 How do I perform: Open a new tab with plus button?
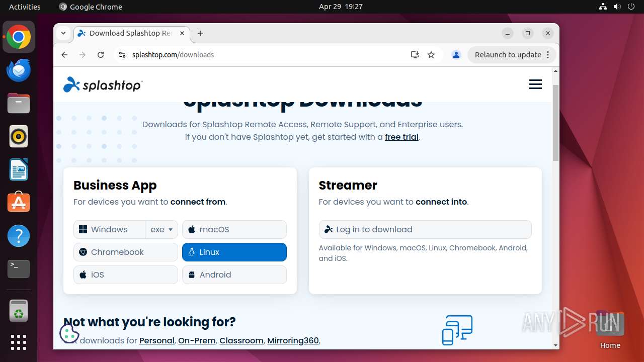click(200, 33)
